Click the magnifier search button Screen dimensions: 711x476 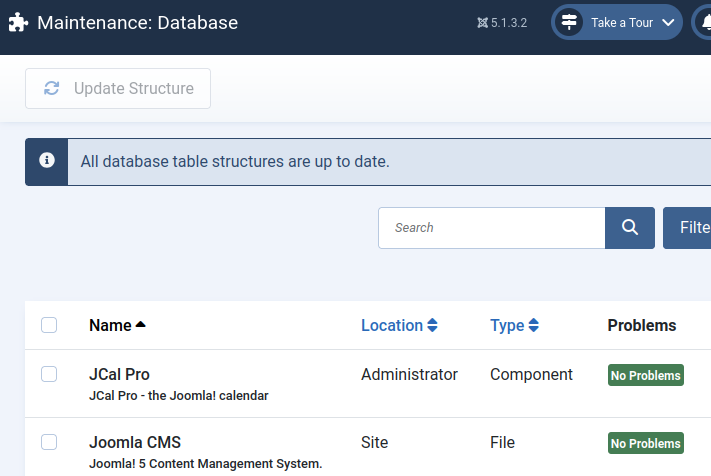630,228
